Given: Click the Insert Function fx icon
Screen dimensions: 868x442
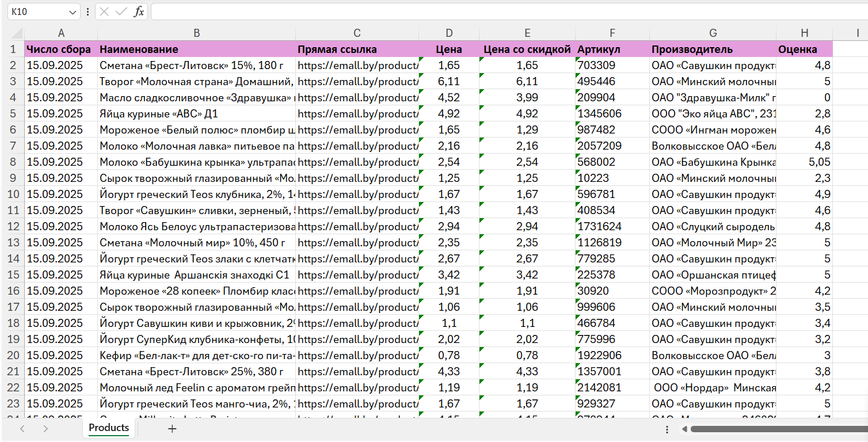Looking at the screenshot, I should [x=139, y=12].
